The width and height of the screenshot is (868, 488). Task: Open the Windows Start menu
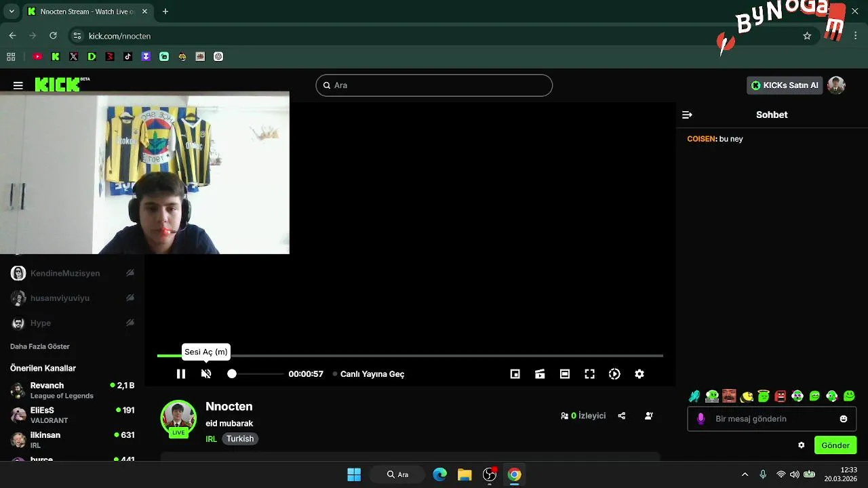point(354,474)
